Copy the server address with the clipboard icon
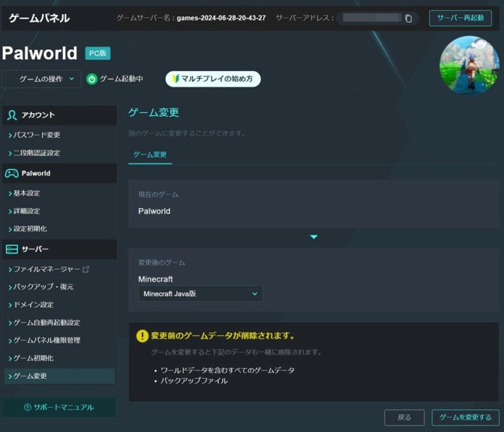The height and width of the screenshot is (432, 504). coord(408,18)
